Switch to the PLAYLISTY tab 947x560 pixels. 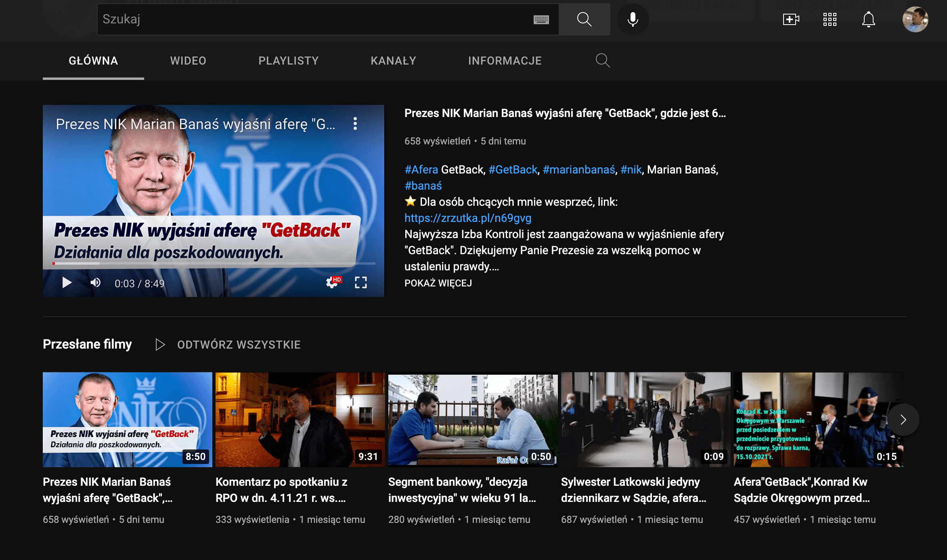[288, 61]
